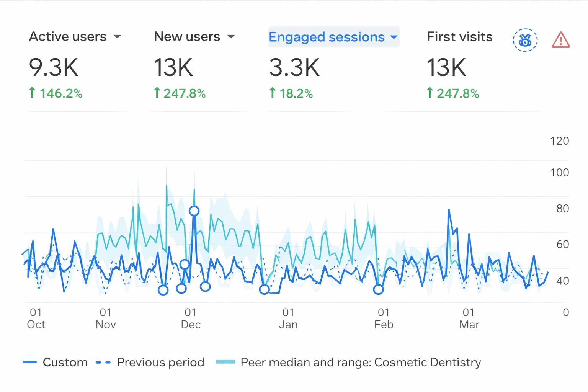Select the First visits metric tab
588x392 pixels.
[x=459, y=37]
